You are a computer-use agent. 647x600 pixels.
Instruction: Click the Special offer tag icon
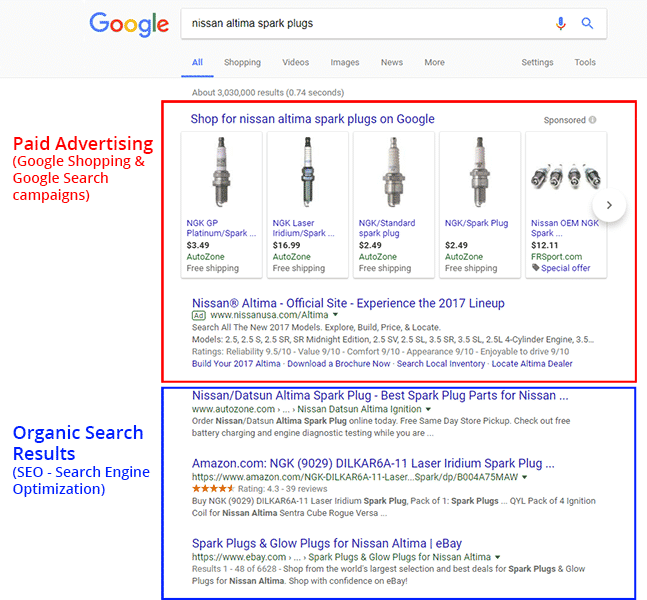[x=536, y=268]
